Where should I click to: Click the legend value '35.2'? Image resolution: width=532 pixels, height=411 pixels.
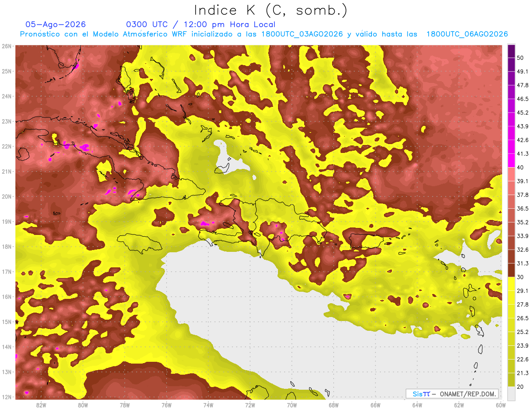[x=523, y=222]
